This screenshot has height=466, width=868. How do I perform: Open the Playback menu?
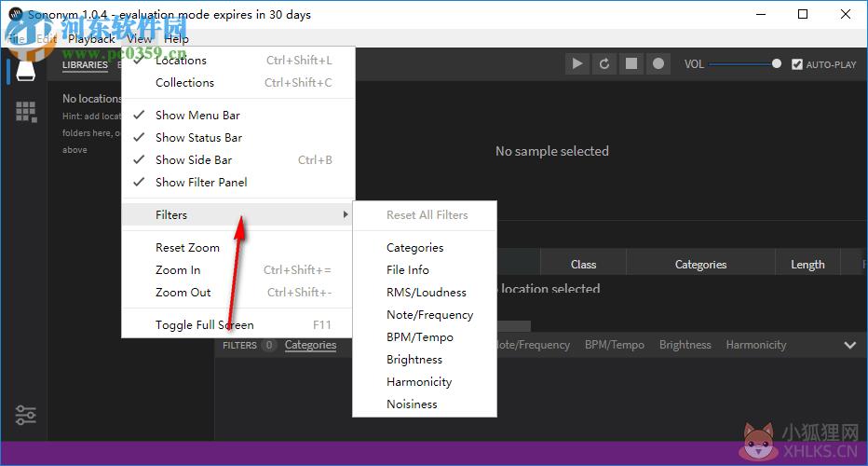(91, 39)
